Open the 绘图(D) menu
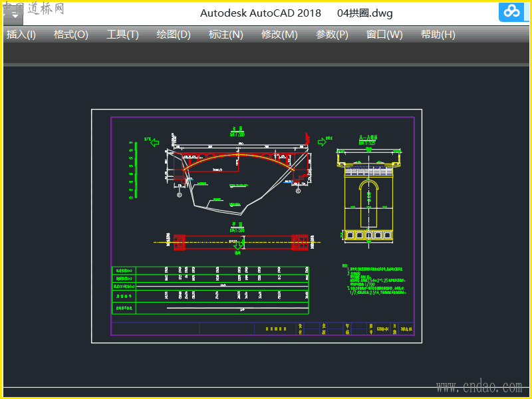 [x=174, y=35]
